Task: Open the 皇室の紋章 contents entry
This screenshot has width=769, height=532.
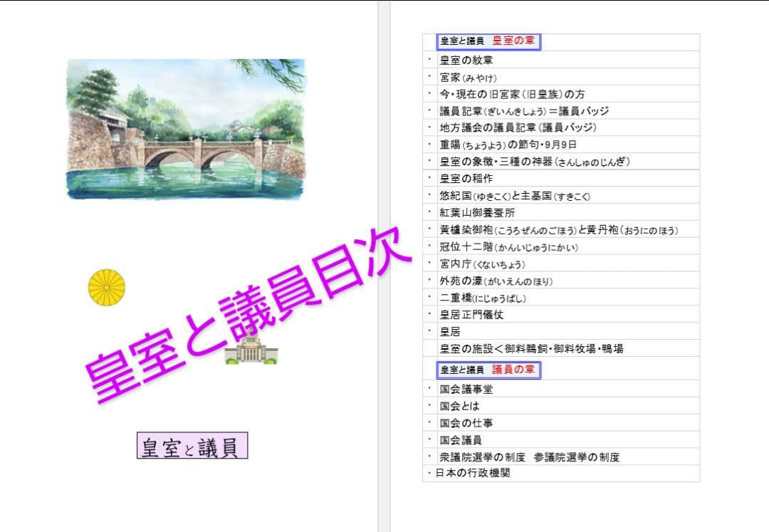Action: 466,60
